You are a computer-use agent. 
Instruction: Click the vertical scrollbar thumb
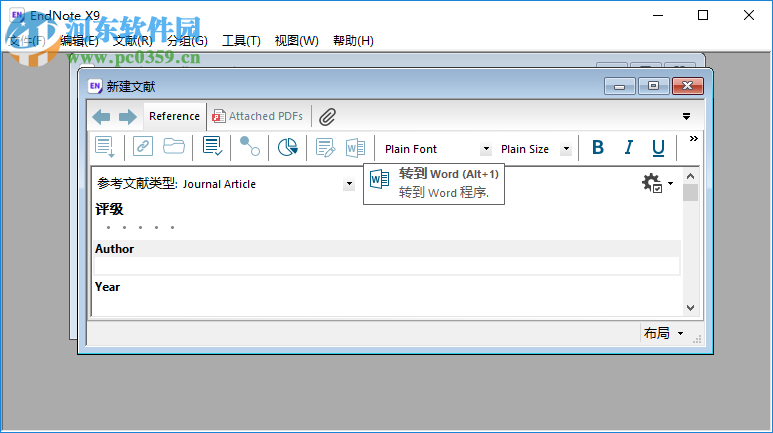(690, 192)
